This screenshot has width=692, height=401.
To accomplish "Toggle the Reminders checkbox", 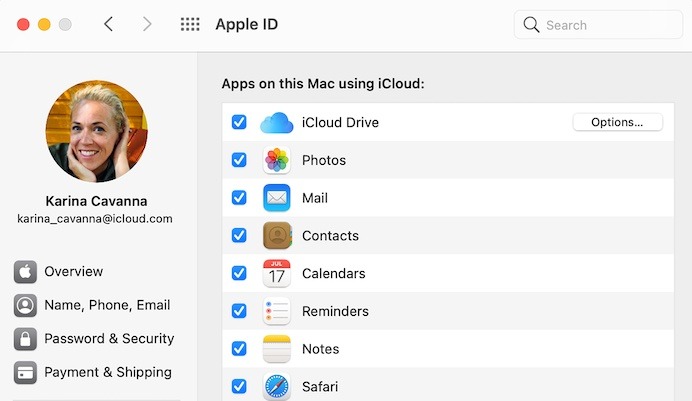I will click(239, 311).
